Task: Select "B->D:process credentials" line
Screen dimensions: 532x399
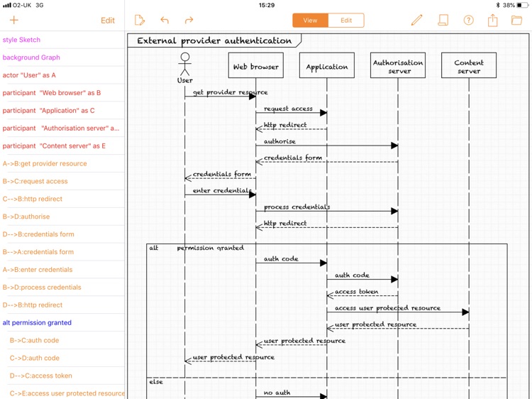Action: click(62, 287)
